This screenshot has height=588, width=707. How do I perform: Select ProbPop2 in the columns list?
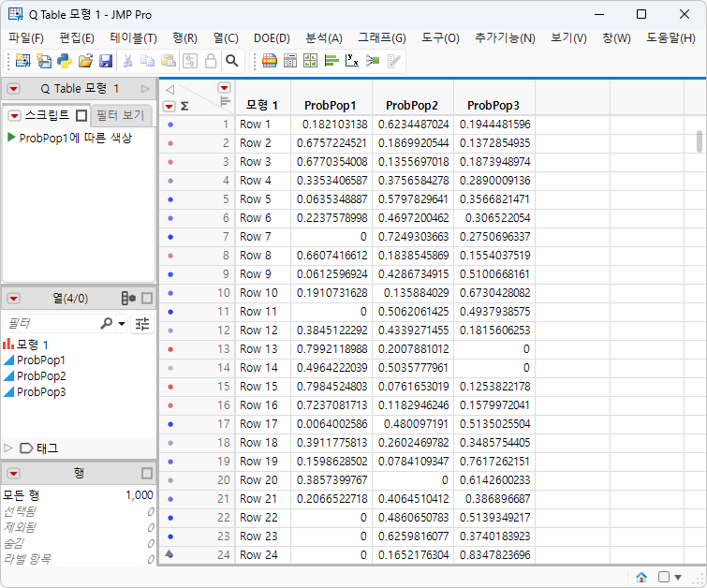(41, 376)
